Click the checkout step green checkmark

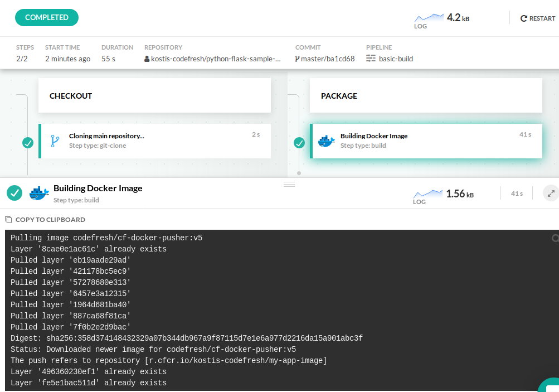(28, 143)
